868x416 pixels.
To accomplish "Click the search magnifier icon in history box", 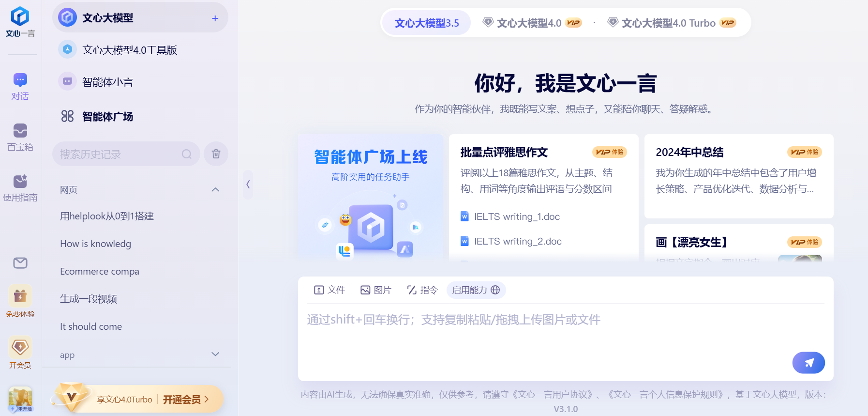I will tap(187, 154).
